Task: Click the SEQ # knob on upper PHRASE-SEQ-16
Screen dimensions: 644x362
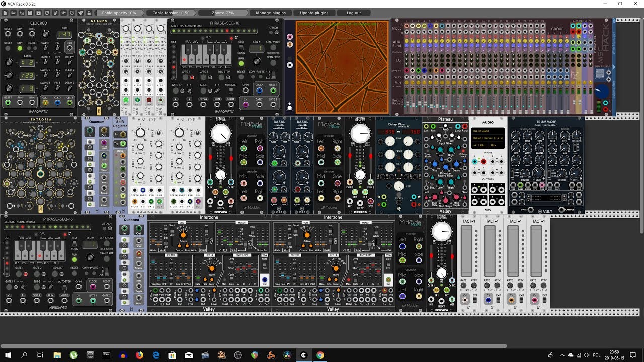Action: click(x=257, y=62)
